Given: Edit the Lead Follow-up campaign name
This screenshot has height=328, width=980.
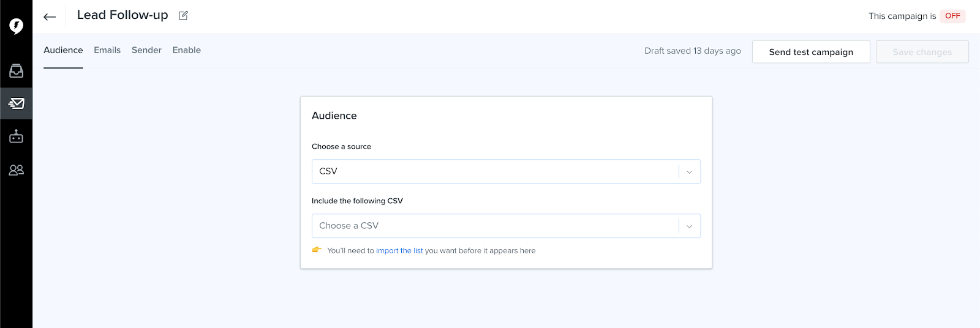Looking at the screenshot, I should [183, 15].
